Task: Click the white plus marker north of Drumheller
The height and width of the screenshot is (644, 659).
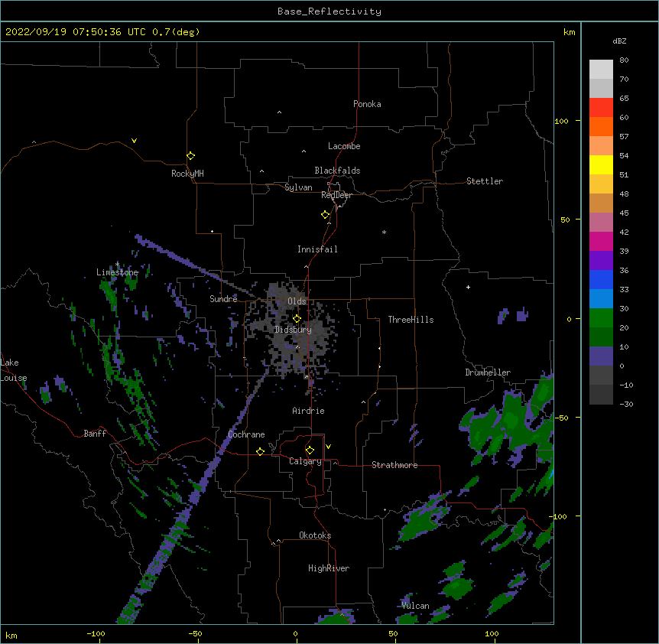Action: pos(468,287)
